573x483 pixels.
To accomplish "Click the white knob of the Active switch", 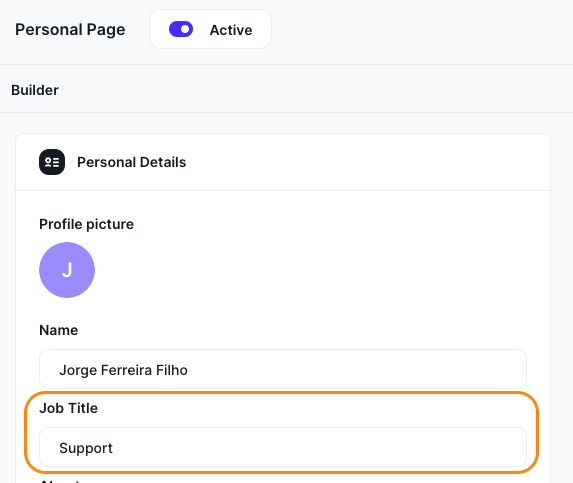I will 185,29.
